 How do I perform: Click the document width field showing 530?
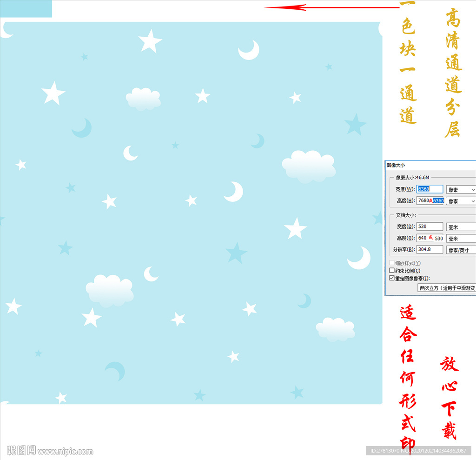[430, 227]
